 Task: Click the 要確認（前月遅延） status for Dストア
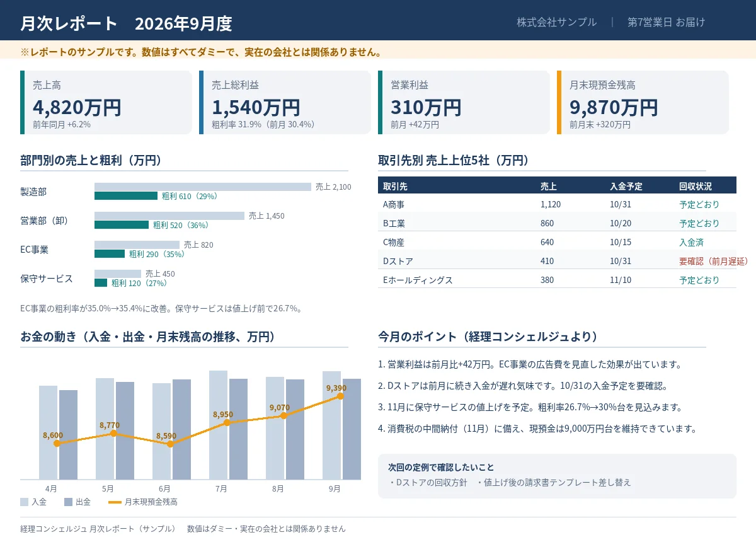point(714,261)
